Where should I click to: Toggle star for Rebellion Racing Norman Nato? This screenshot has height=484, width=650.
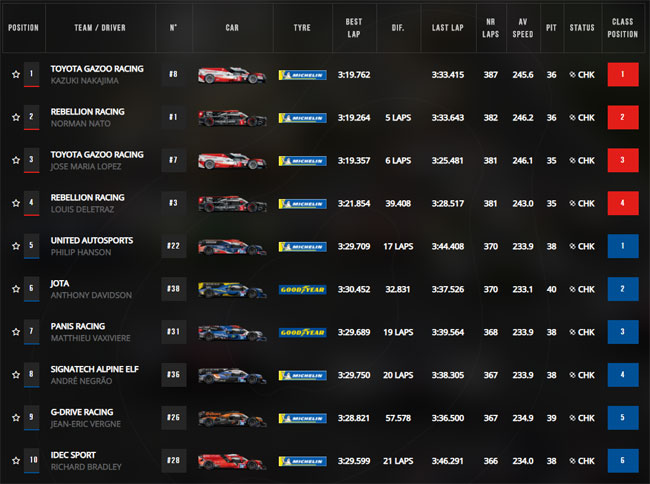coord(16,118)
